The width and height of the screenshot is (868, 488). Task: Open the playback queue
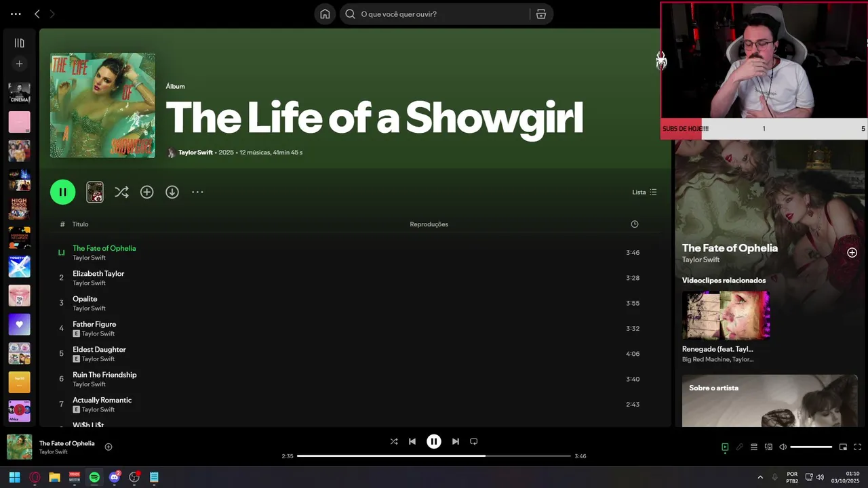(x=754, y=447)
